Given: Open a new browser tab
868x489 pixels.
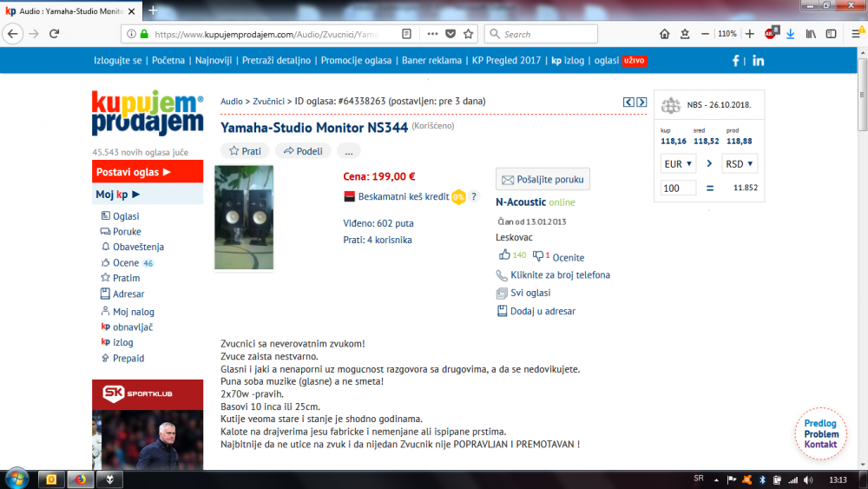Looking at the screenshot, I should coord(154,10).
